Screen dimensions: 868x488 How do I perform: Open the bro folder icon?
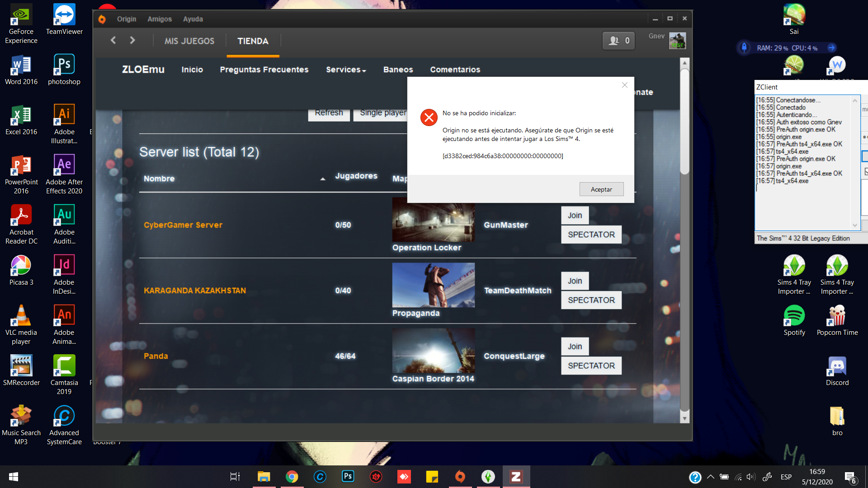tap(837, 421)
